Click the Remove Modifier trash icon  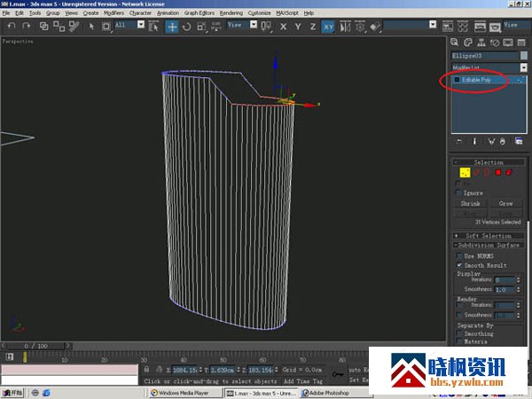point(503,142)
